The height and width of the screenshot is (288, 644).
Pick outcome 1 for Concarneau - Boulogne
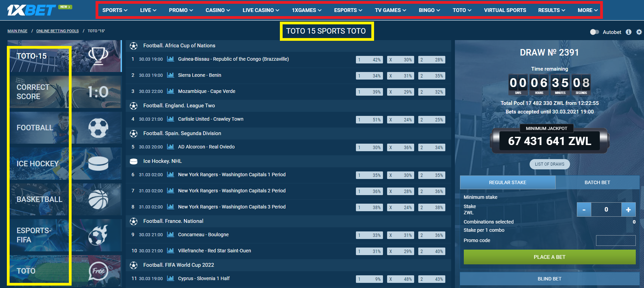coord(369,235)
